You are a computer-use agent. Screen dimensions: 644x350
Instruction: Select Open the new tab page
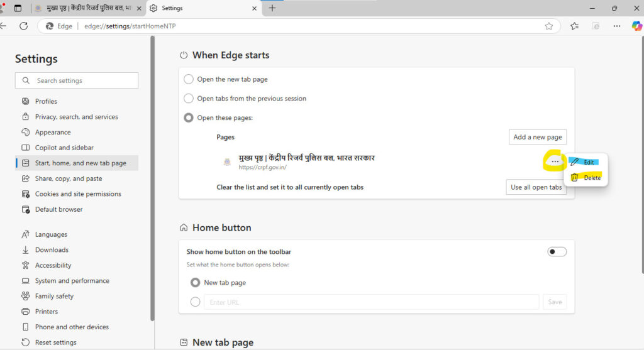[x=189, y=79]
